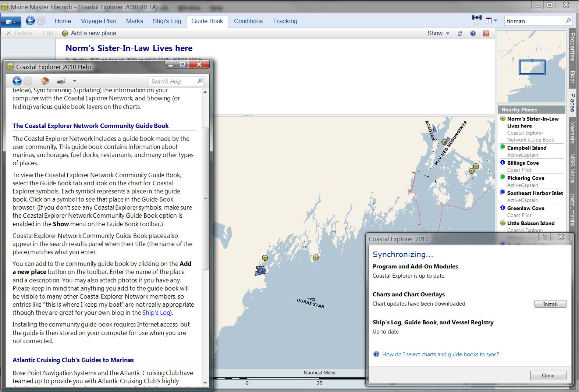Click 'Atlantic Cruising Club's Guides to Marinas' heading
579x392 pixels.
click(x=73, y=360)
